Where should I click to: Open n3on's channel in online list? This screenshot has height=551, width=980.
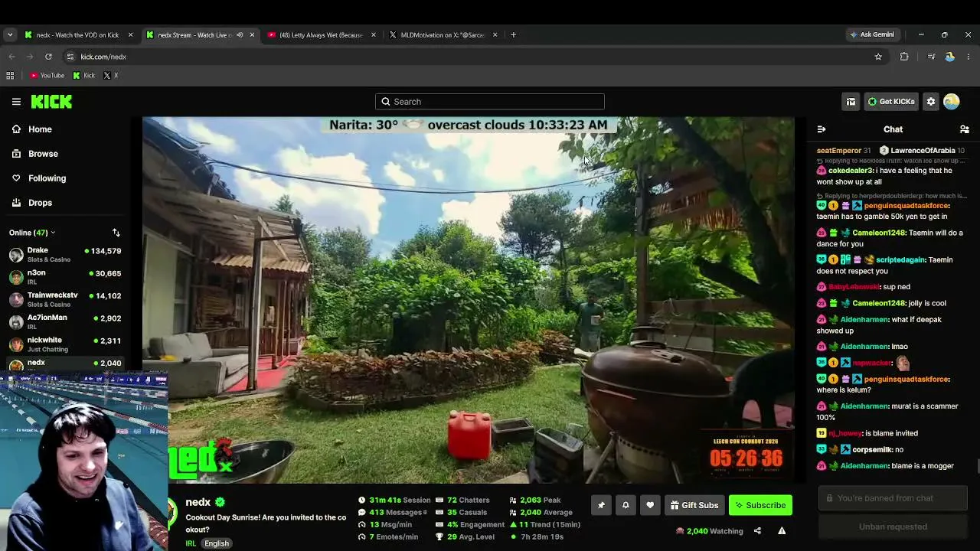66,277
